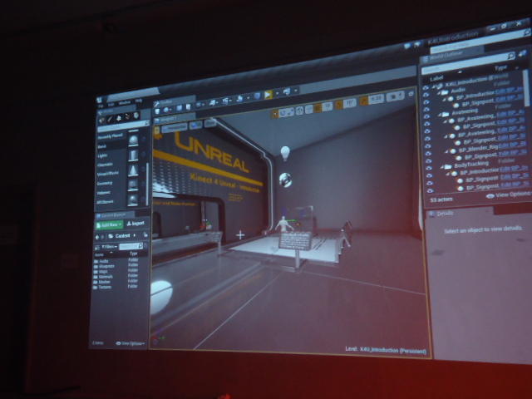Open the Perspective view mode button

[x=175, y=127]
